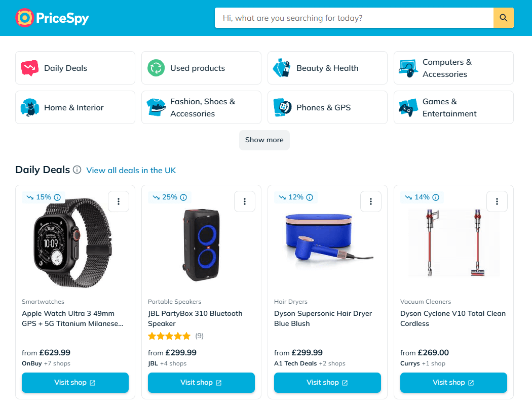This screenshot has height=410, width=532.
Task: Click Visit shop for the JBL PartyBox speaker
Action: click(x=201, y=383)
